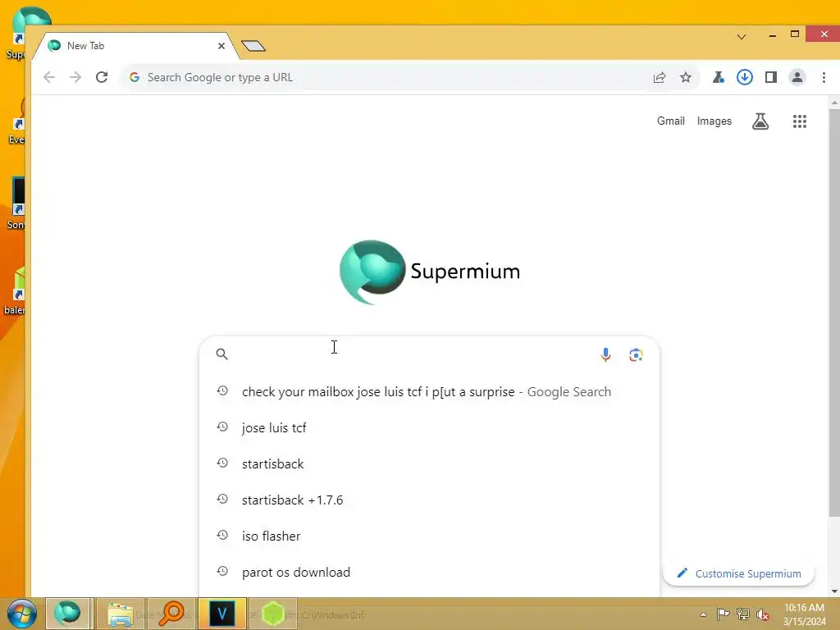The image size is (840, 630).
Task: Click the Search Labs flask icon on page
Action: click(x=760, y=121)
